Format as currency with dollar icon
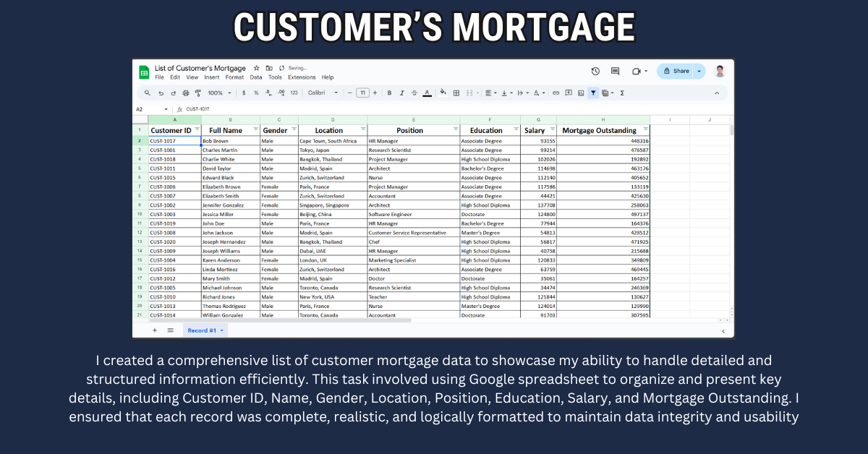This screenshot has width=868, height=454. 244,93
